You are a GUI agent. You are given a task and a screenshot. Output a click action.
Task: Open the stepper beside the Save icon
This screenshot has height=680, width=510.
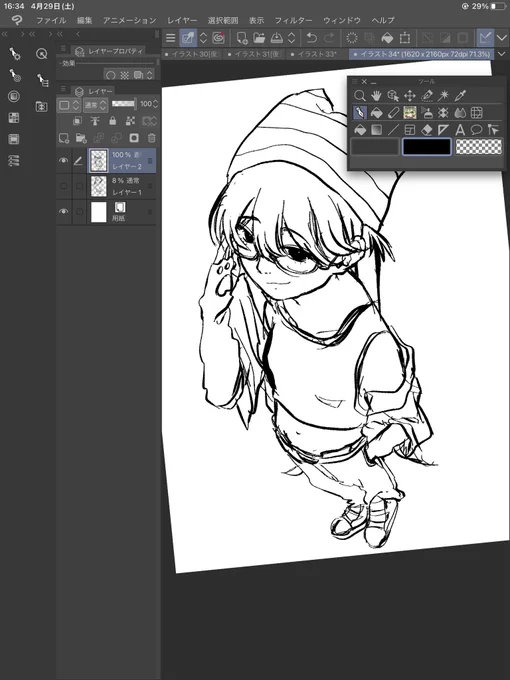(291, 38)
